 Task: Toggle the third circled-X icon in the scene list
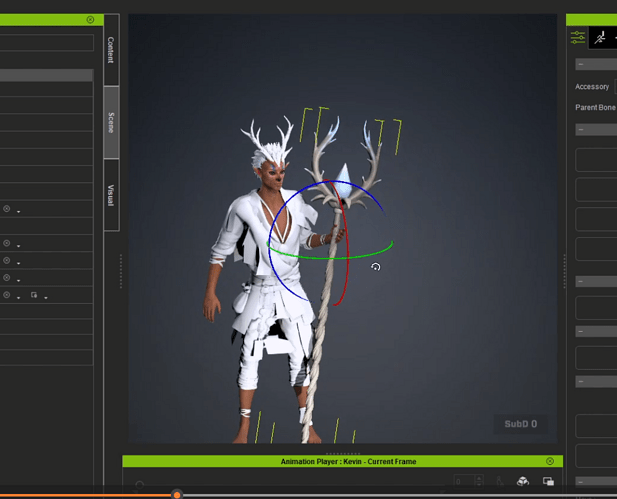coord(7,261)
